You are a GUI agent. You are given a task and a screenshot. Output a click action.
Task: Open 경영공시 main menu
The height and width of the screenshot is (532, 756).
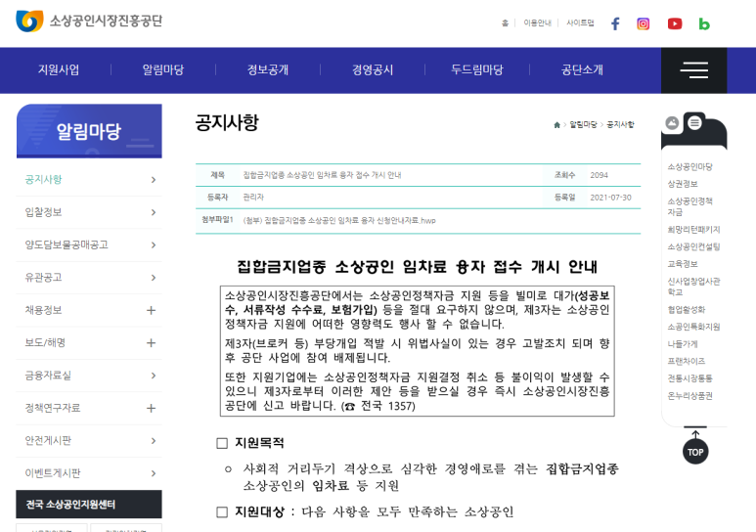click(x=373, y=70)
